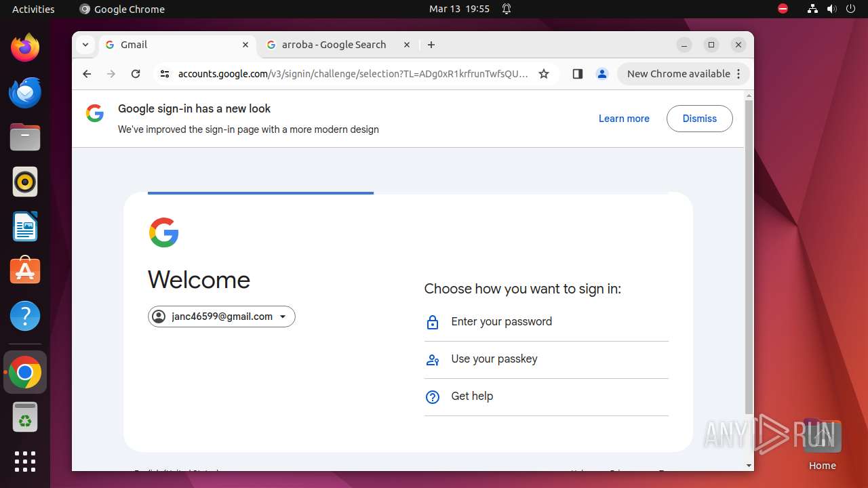Reload the current page
Viewport: 868px width, 488px height.
(x=136, y=74)
